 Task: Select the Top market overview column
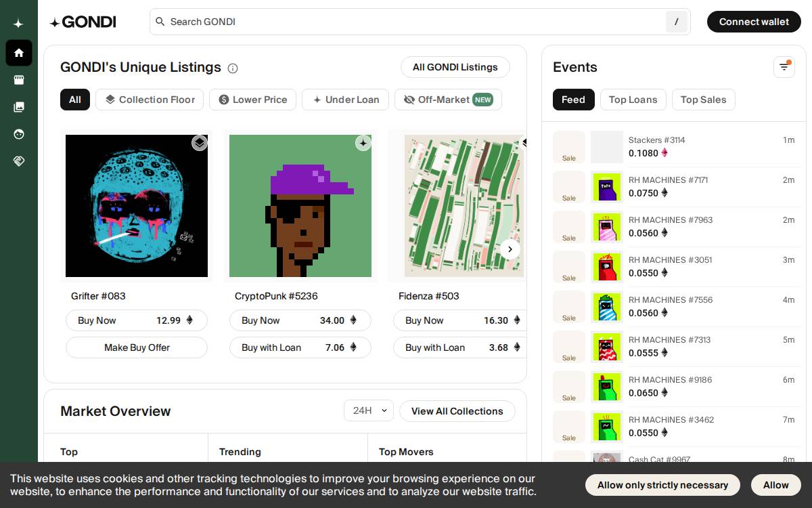click(x=69, y=452)
